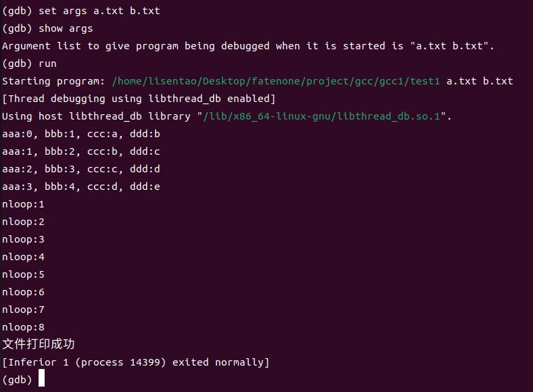Click the output line starting aaa:3

click(81, 187)
